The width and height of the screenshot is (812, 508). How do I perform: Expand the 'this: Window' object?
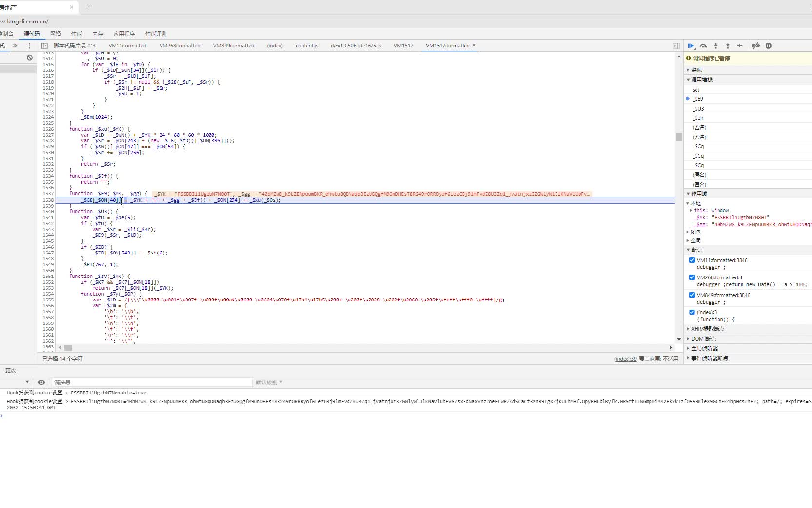(x=691, y=211)
